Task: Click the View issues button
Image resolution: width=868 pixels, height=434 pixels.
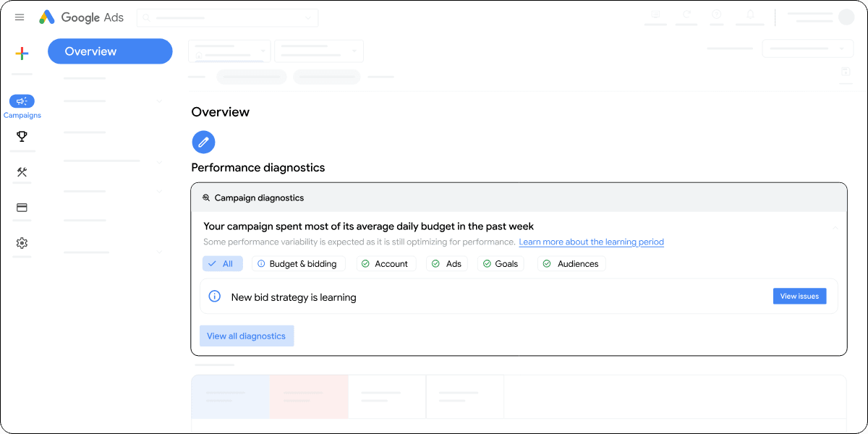Action: pos(799,296)
